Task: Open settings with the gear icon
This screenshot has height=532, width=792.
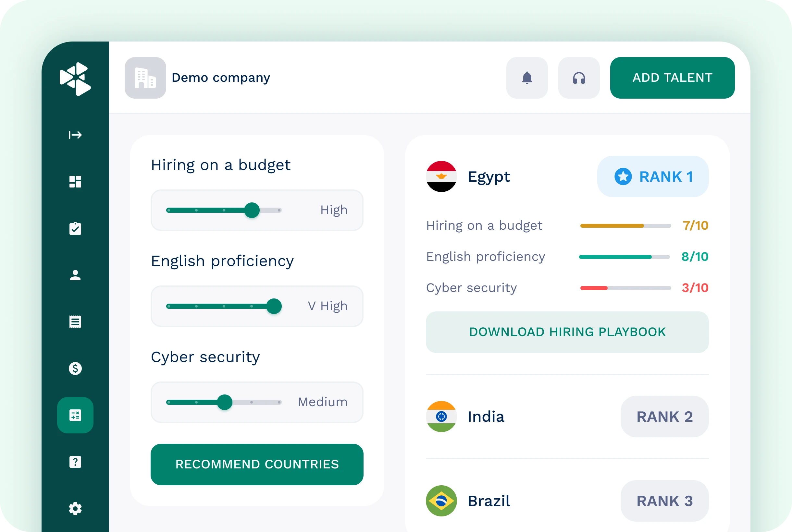Action: [75, 509]
